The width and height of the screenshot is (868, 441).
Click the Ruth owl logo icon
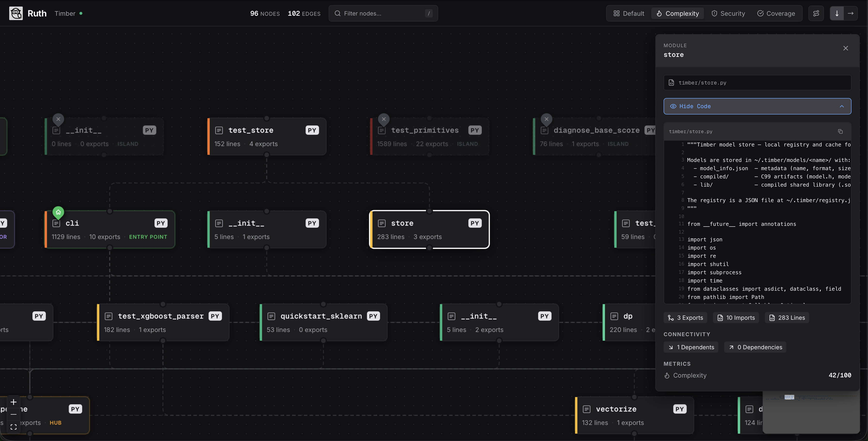[x=16, y=14]
